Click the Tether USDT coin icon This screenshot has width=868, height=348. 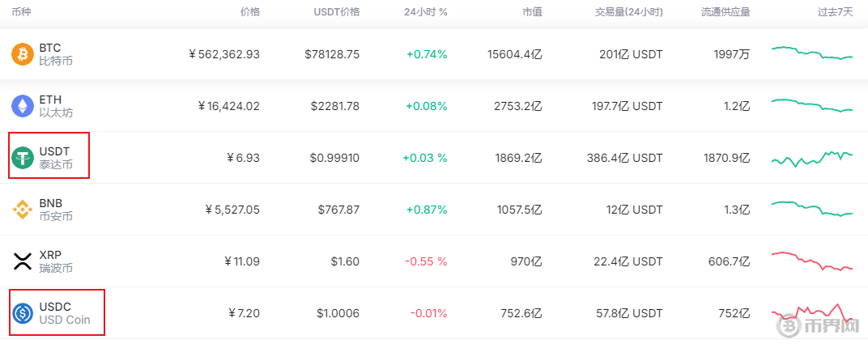pos(22,158)
